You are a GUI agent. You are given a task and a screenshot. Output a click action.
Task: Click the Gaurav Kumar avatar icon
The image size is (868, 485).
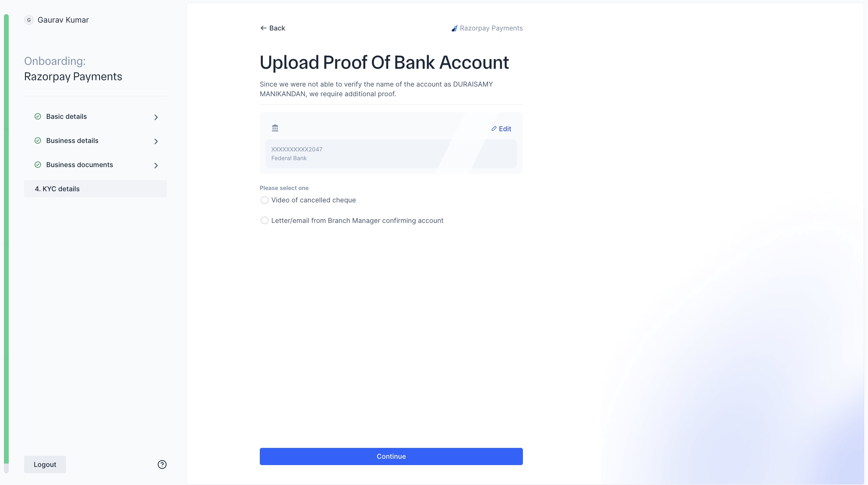[x=29, y=20]
